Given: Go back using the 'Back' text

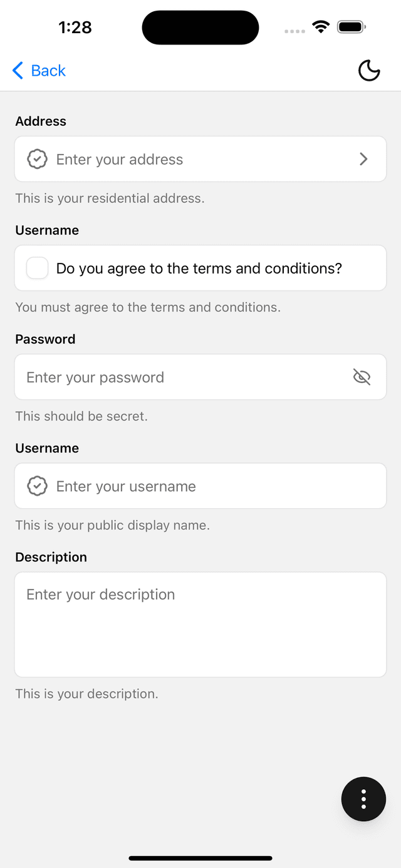Looking at the screenshot, I should [48, 71].
